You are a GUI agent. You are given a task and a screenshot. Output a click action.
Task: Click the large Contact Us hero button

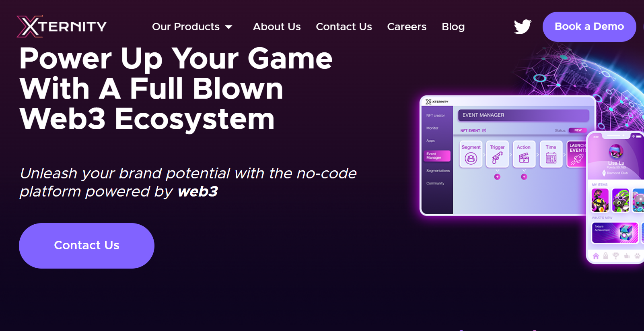pos(86,246)
